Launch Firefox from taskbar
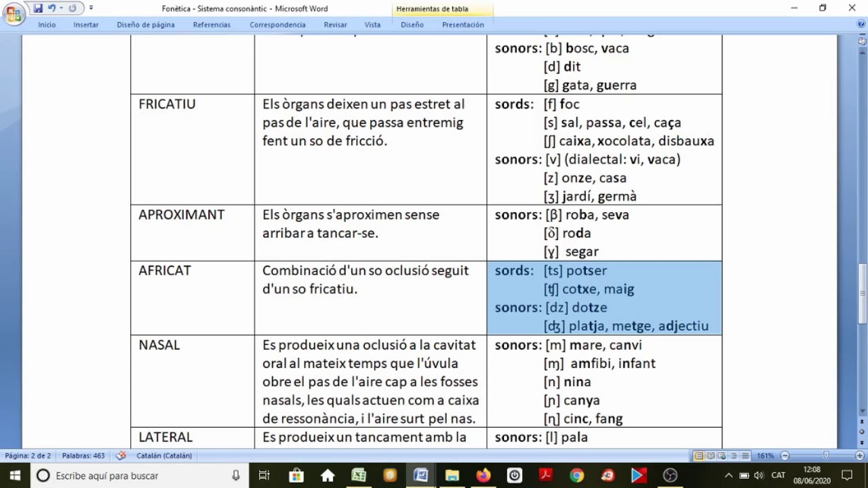This screenshot has height=488, width=868. click(484, 475)
